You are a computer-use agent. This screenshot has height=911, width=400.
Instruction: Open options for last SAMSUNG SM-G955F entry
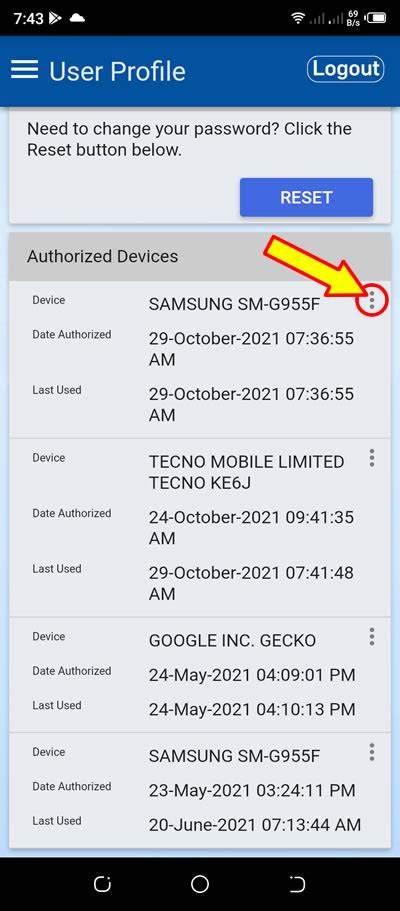click(372, 752)
